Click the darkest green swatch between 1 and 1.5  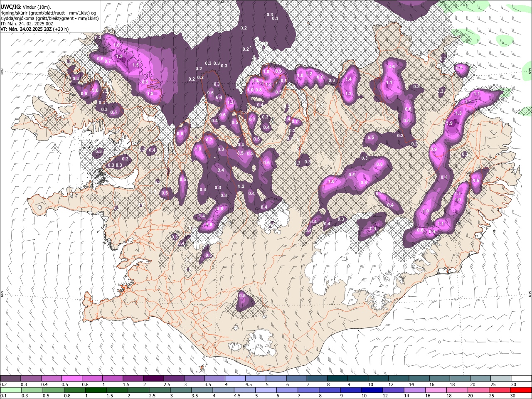tap(96, 390)
